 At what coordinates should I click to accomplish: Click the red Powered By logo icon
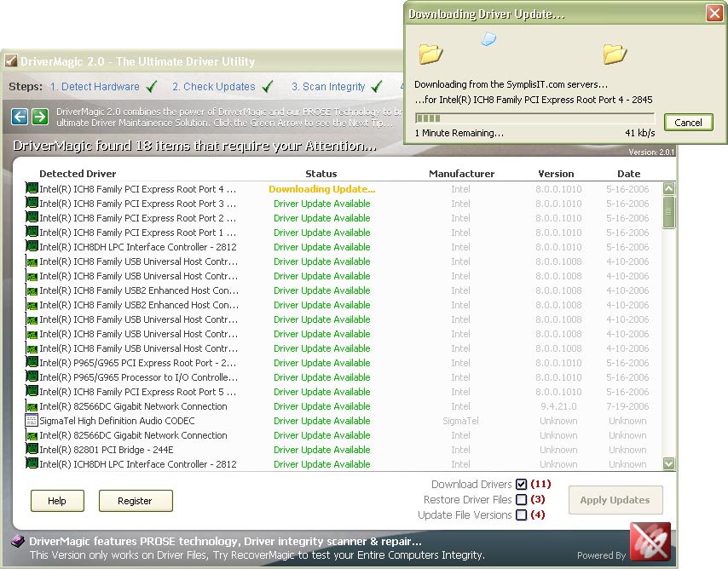(x=650, y=541)
